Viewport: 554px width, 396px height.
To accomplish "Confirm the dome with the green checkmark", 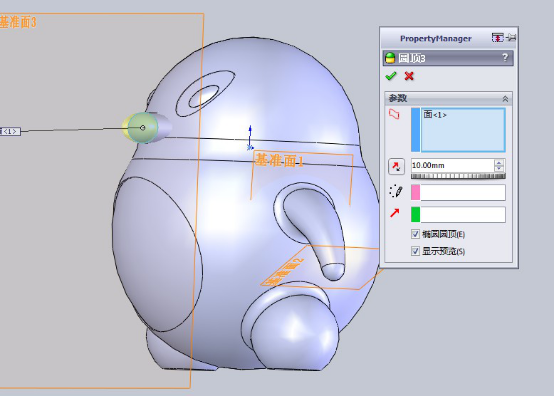I will point(391,76).
